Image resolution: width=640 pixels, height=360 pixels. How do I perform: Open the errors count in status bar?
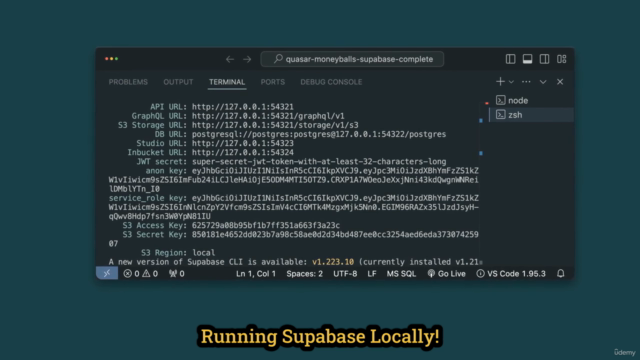(x=131, y=273)
